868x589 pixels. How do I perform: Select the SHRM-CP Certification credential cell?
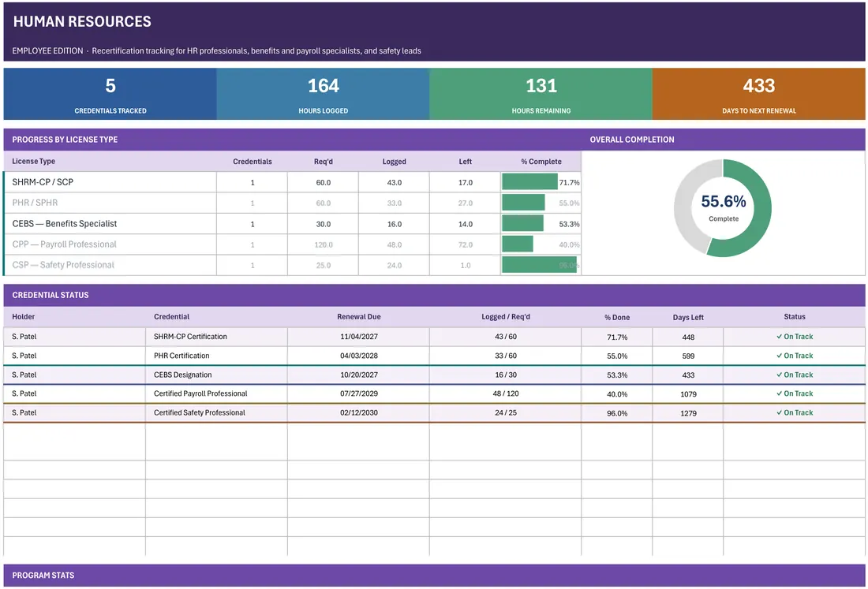click(216, 337)
